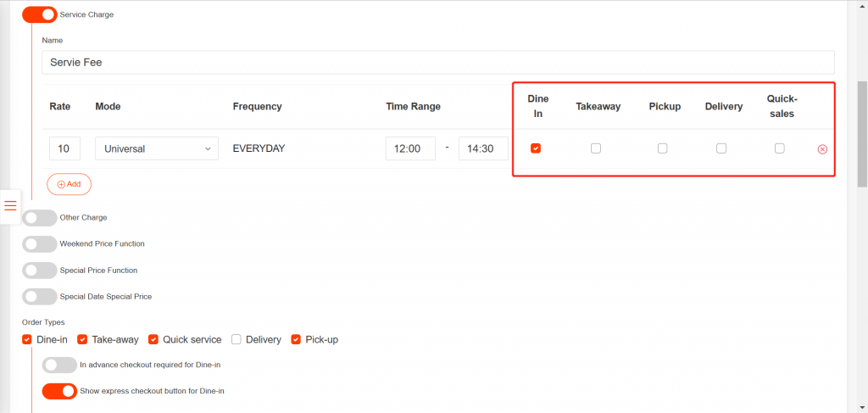Turn off Show express checkout button toggle
This screenshot has width=868, height=413.
59,391
